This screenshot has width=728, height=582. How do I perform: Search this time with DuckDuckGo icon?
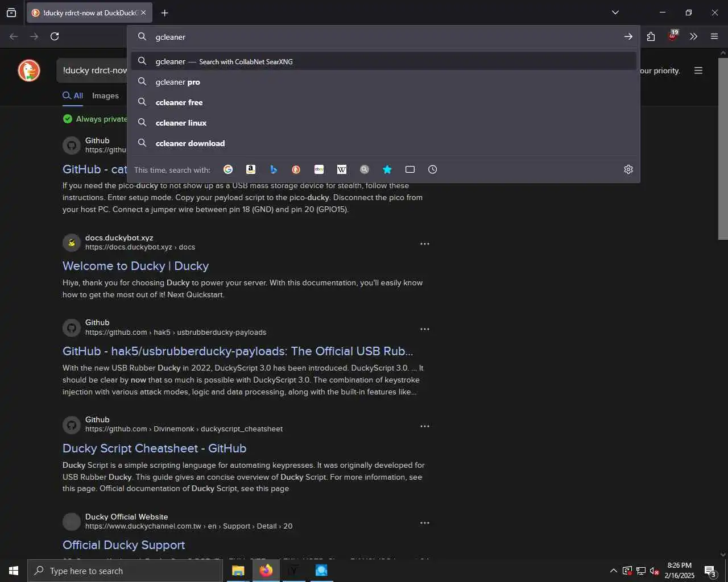pyautogui.click(x=296, y=169)
